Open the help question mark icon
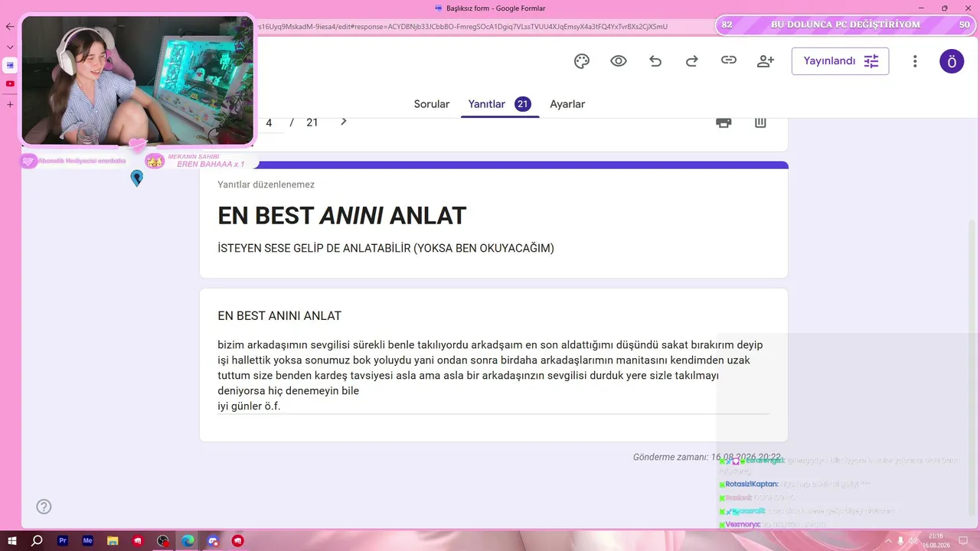This screenshot has width=980, height=551. click(x=44, y=507)
